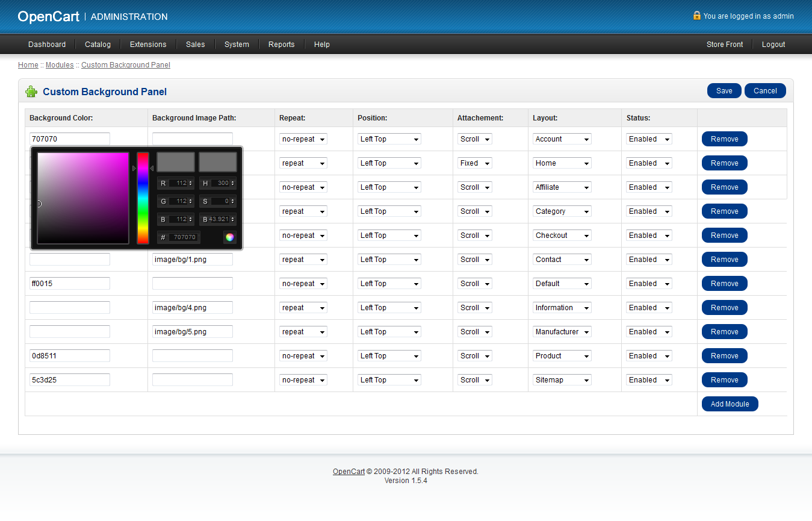Click the color field containing 0d8511
812x521 pixels.
coord(70,356)
